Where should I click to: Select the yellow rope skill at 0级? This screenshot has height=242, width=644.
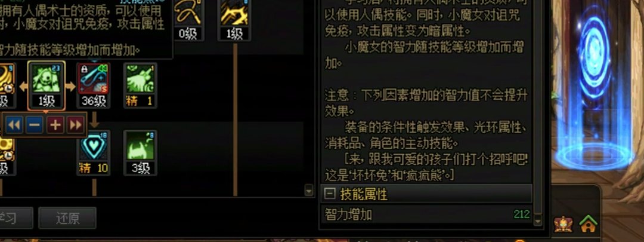[x=188, y=13]
